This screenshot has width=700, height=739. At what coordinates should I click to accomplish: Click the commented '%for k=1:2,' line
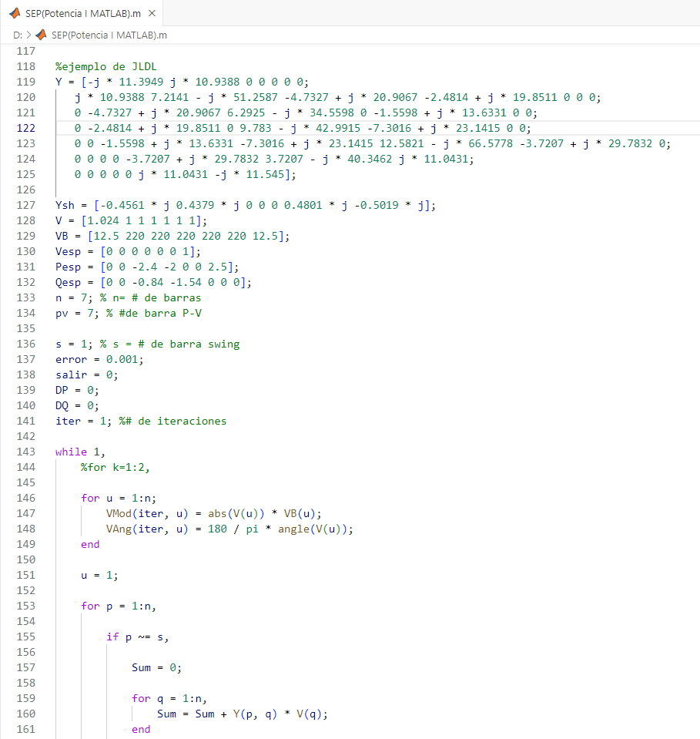[116, 467]
